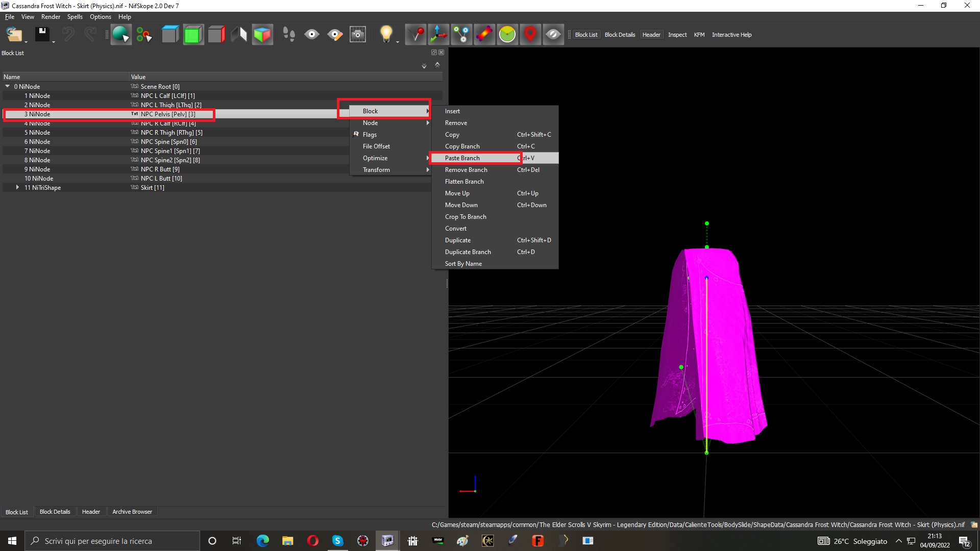The image size is (980, 551).
Task: Choose Flags in the context menu
Action: 390,135
